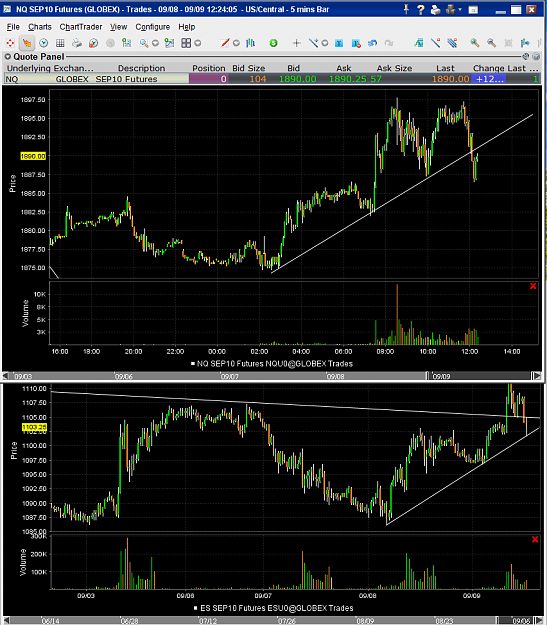Select the orange pointer hand tool
This screenshot has height=625, width=547.
point(27,43)
